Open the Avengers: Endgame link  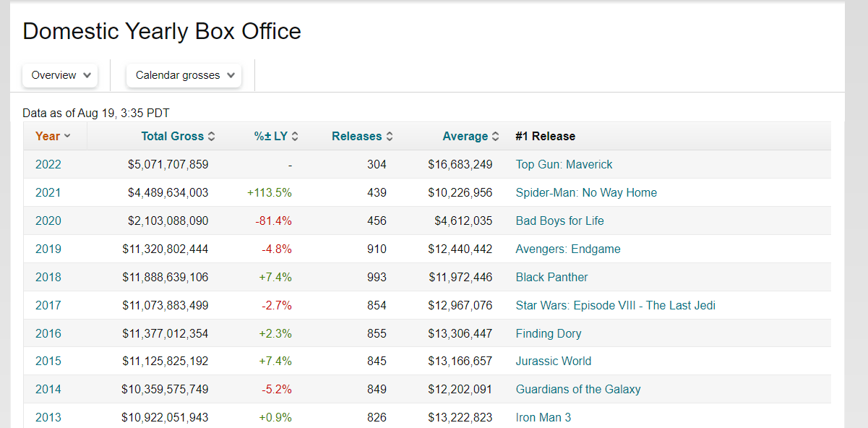568,249
